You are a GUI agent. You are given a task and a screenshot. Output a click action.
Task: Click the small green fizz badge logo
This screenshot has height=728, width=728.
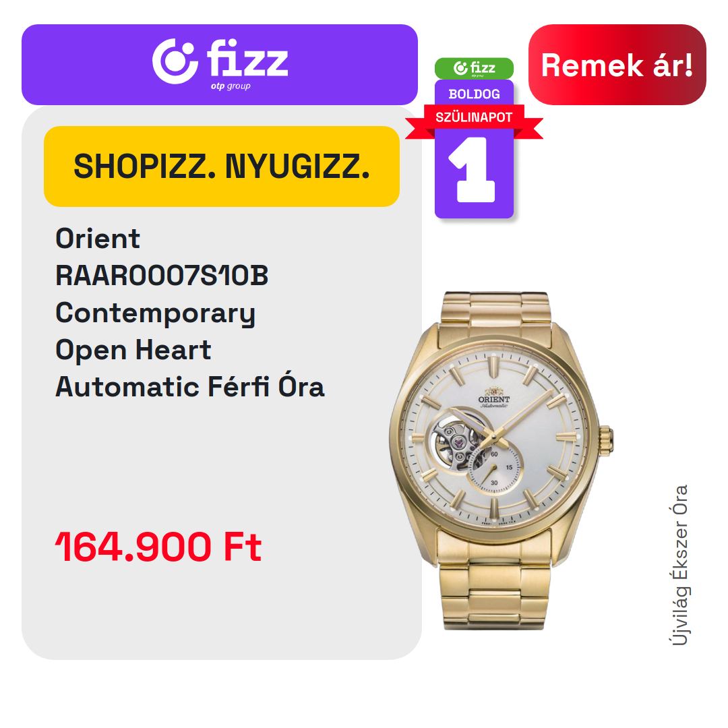(x=474, y=68)
